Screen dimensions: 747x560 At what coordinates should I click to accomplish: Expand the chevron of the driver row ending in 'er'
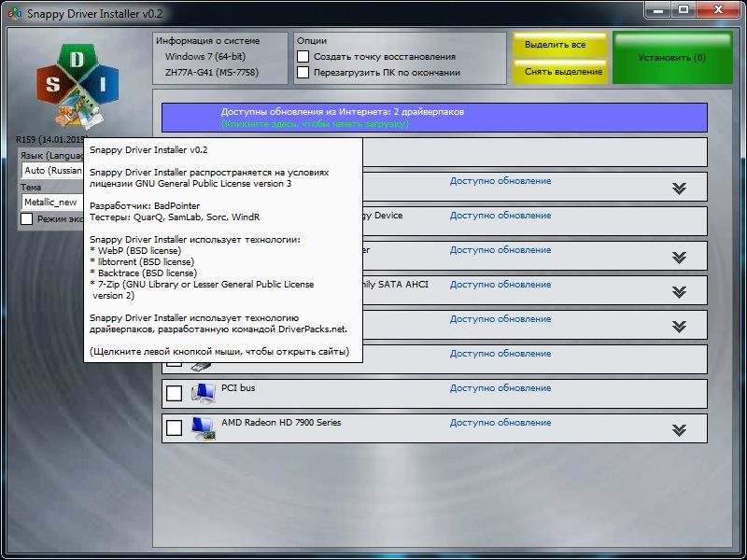coord(679,258)
